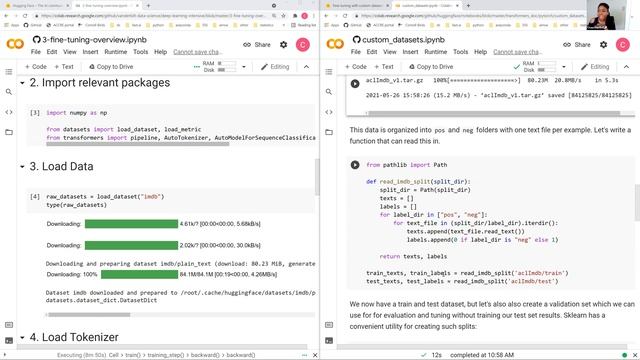Open Files panel in left notebook sidebar

9,132
